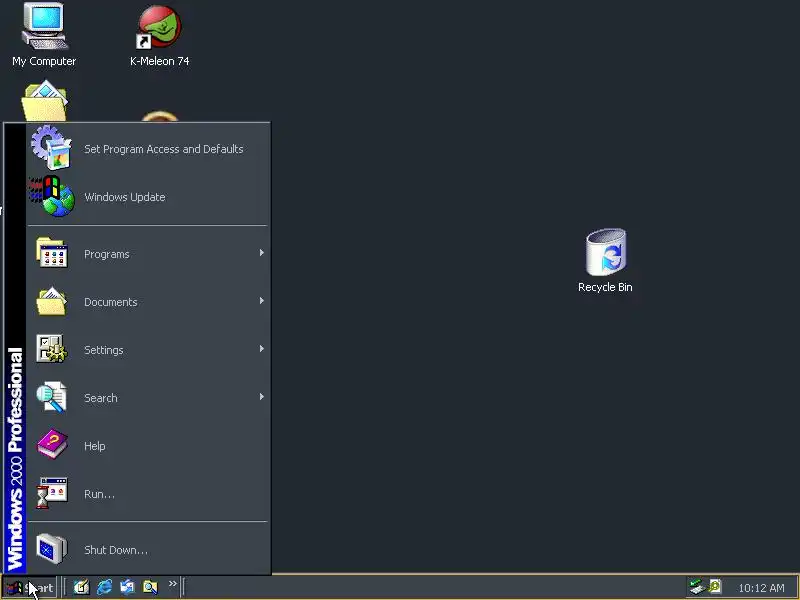Open Set Program Access and Defaults

pos(148,149)
